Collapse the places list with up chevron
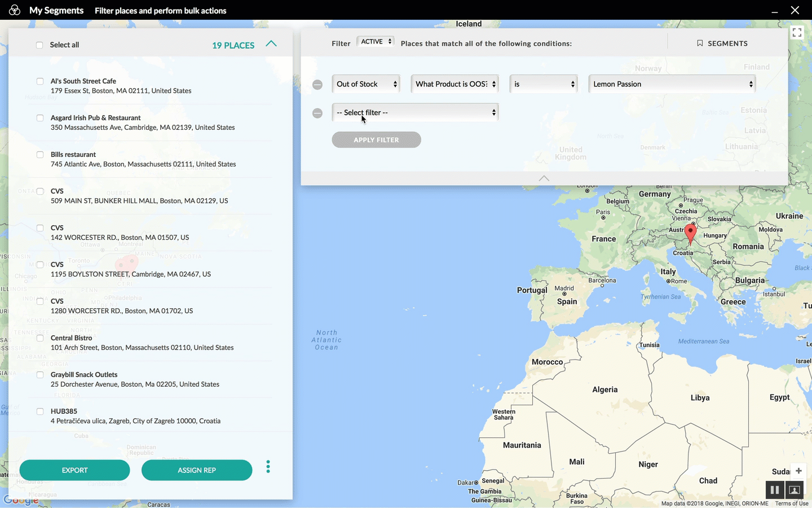 click(271, 43)
